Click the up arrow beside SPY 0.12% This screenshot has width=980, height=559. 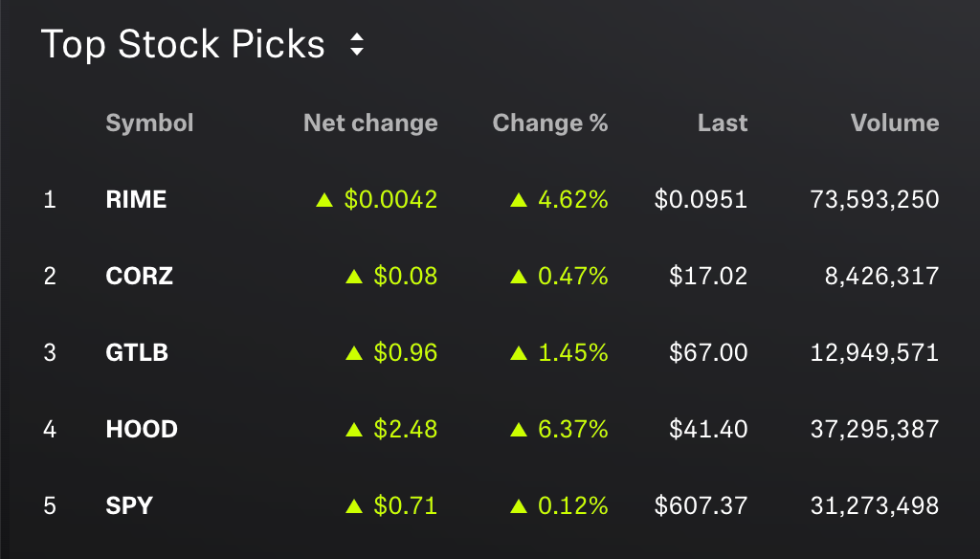click(519, 506)
